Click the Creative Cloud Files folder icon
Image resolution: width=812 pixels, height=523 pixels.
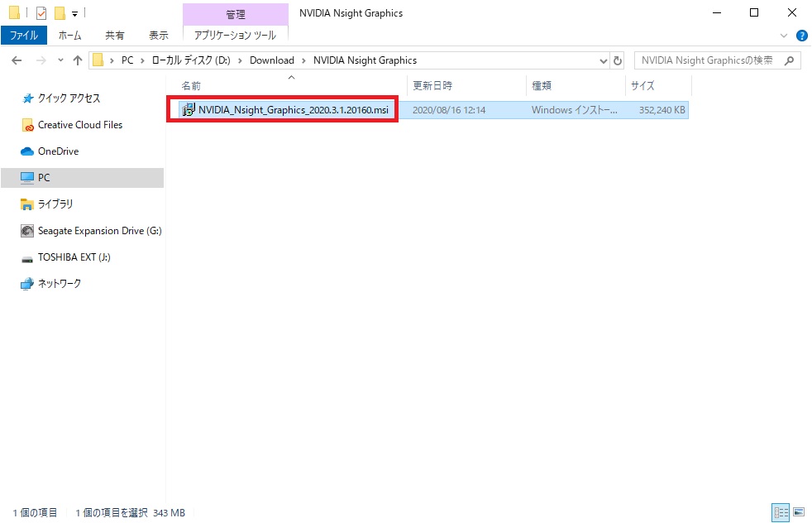pyautogui.click(x=27, y=125)
